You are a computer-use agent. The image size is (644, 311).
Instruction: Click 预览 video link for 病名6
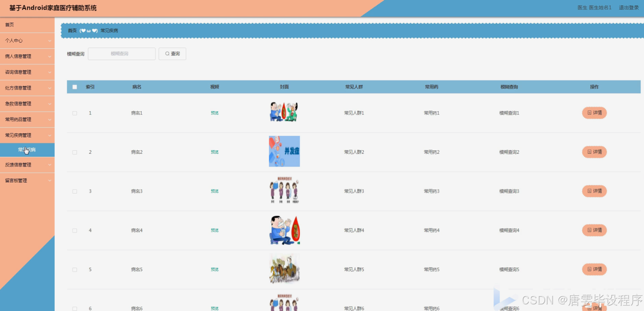215,309
